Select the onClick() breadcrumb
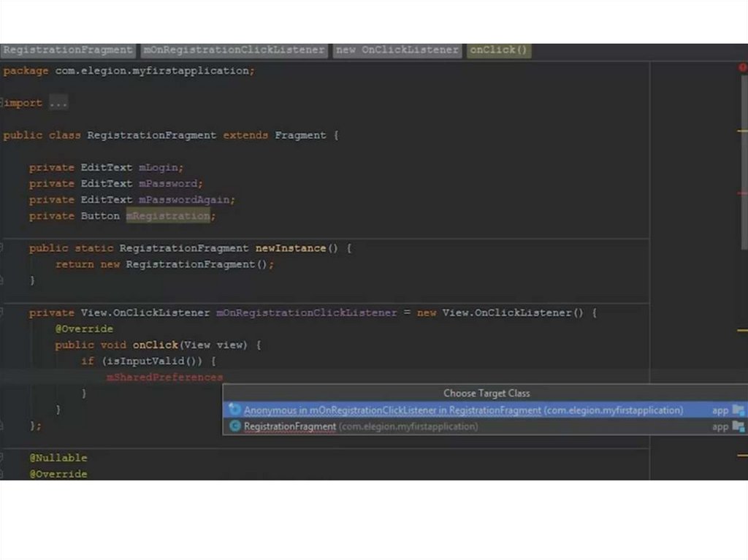Screen dimensions: 748x560 pos(498,50)
